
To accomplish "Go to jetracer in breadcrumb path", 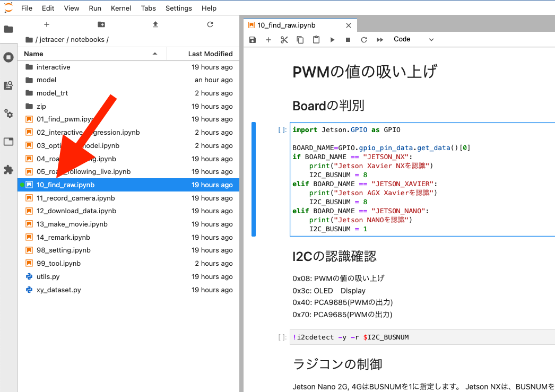I will (x=51, y=40).
